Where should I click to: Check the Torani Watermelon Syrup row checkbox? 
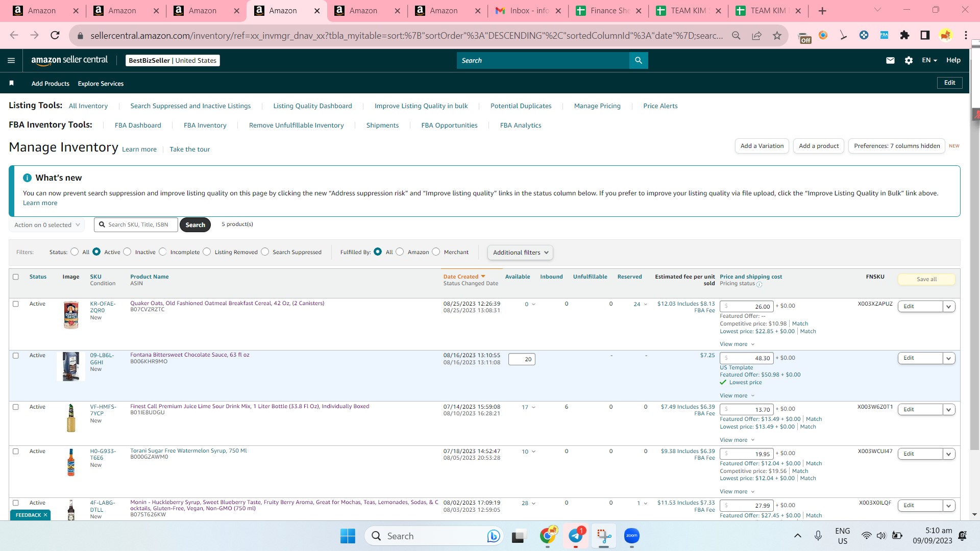tap(15, 452)
